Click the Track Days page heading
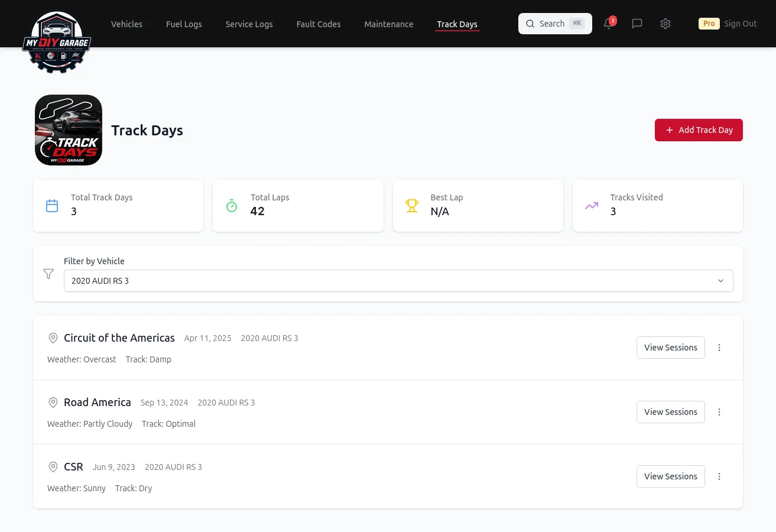 147,130
